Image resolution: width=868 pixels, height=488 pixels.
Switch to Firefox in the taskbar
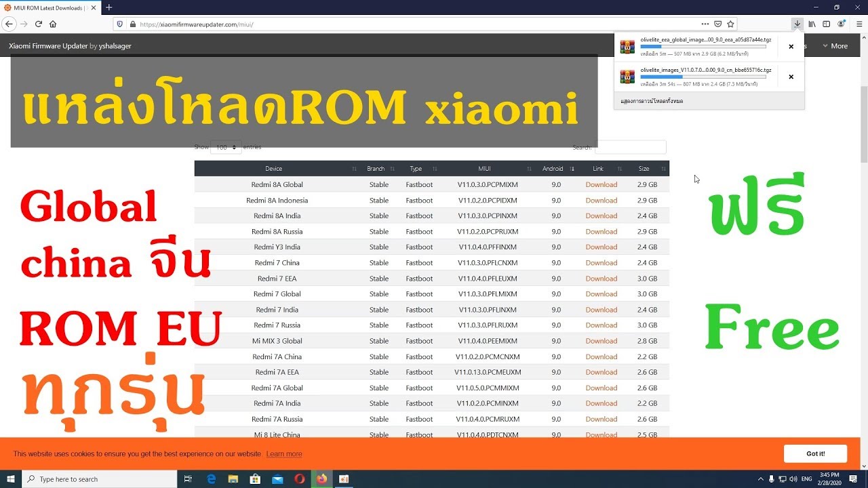coord(321,479)
